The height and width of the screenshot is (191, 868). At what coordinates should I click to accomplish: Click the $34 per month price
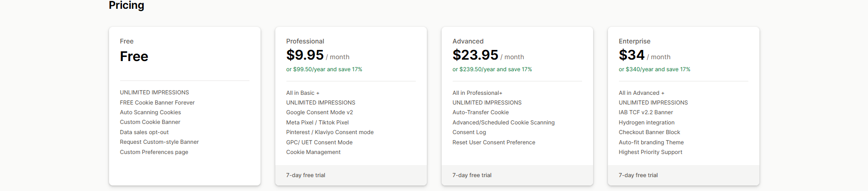(x=631, y=55)
